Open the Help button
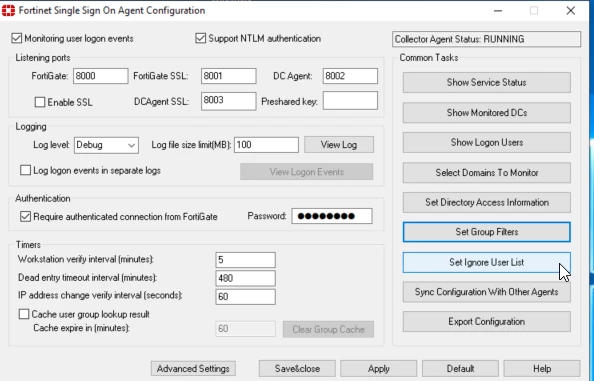This screenshot has height=381, width=594. (542, 369)
